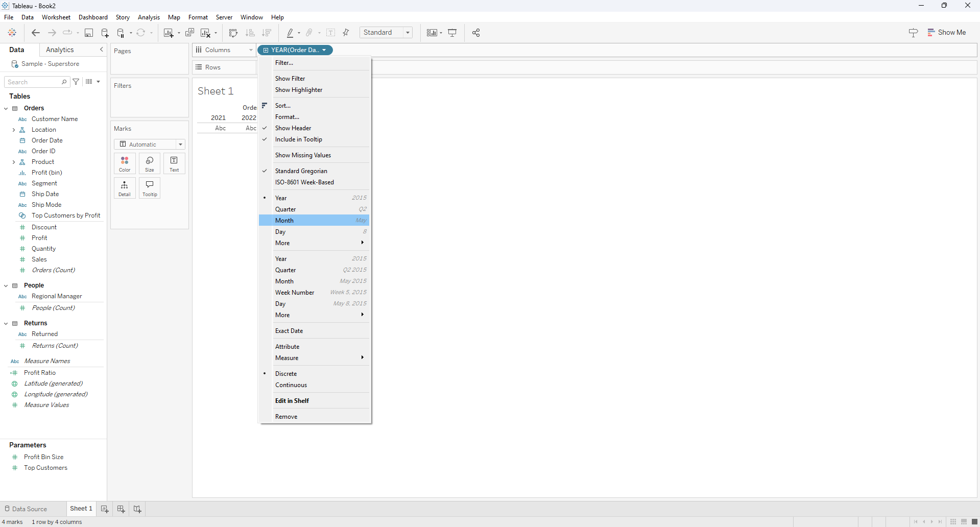Click Edit in Shelf menu entry
980x527 pixels.
tap(314, 401)
